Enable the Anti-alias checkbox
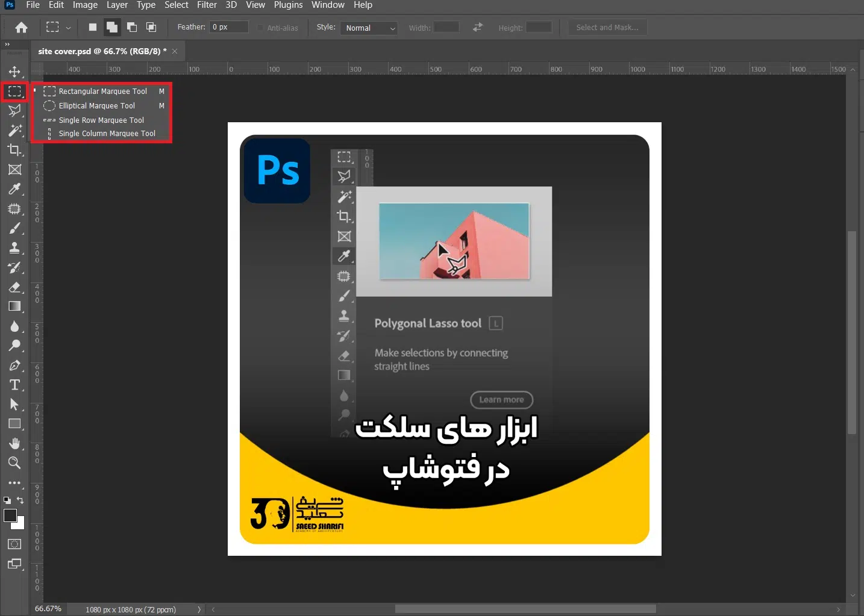 [260, 28]
